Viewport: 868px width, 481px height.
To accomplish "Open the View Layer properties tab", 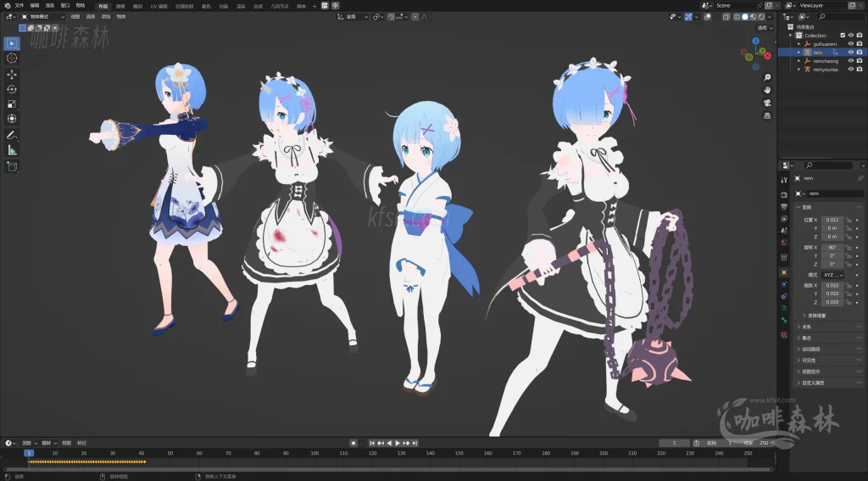I will (x=784, y=219).
